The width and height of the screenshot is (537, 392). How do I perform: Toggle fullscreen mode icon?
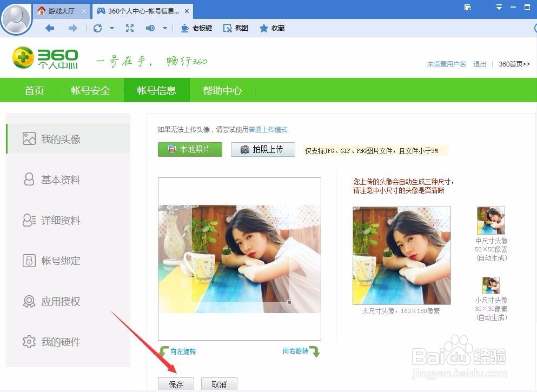click(x=130, y=28)
